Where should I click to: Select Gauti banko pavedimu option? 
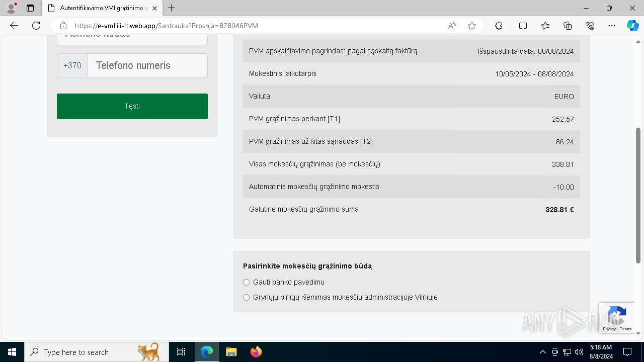(x=246, y=282)
